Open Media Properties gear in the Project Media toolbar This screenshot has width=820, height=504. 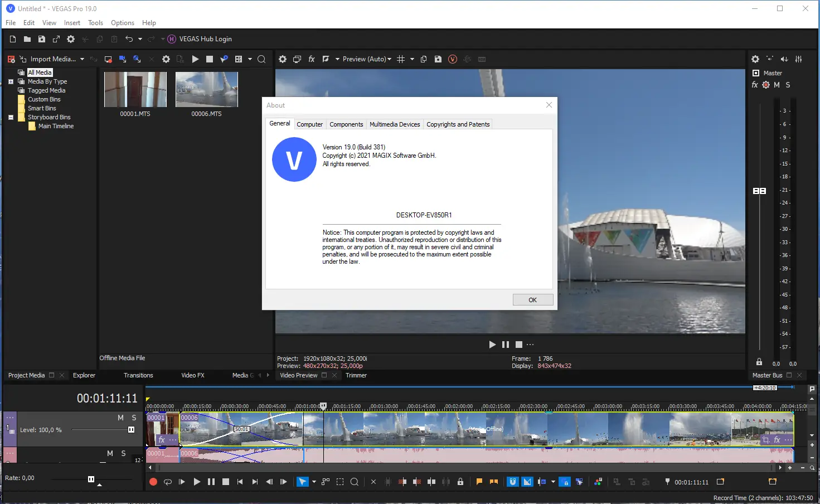tap(166, 59)
